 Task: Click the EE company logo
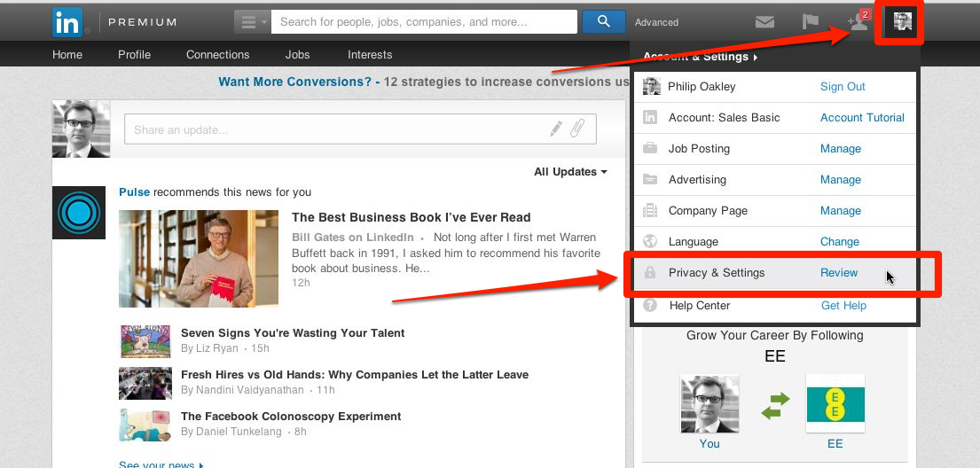tap(835, 403)
